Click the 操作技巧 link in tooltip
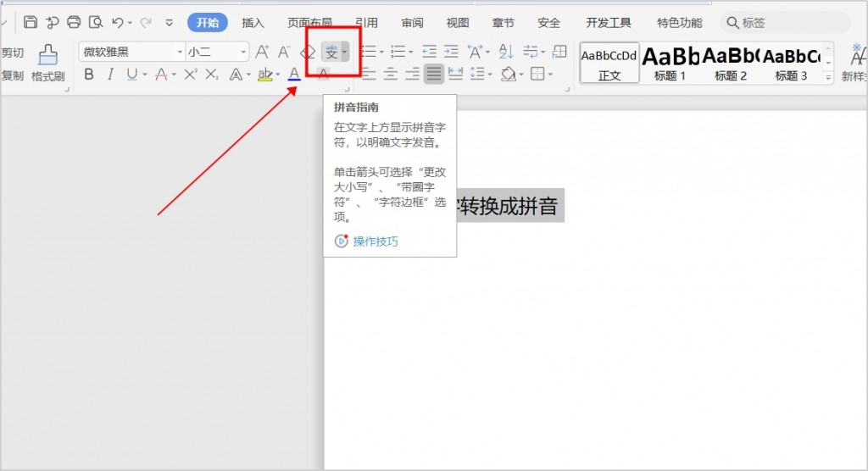The width and height of the screenshot is (868, 471). pyautogui.click(x=376, y=241)
